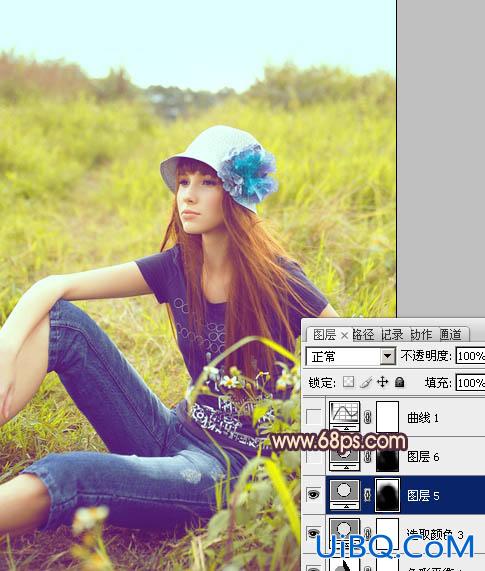
Task: Click the link icon on 图层 5
Action: (x=367, y=495)
